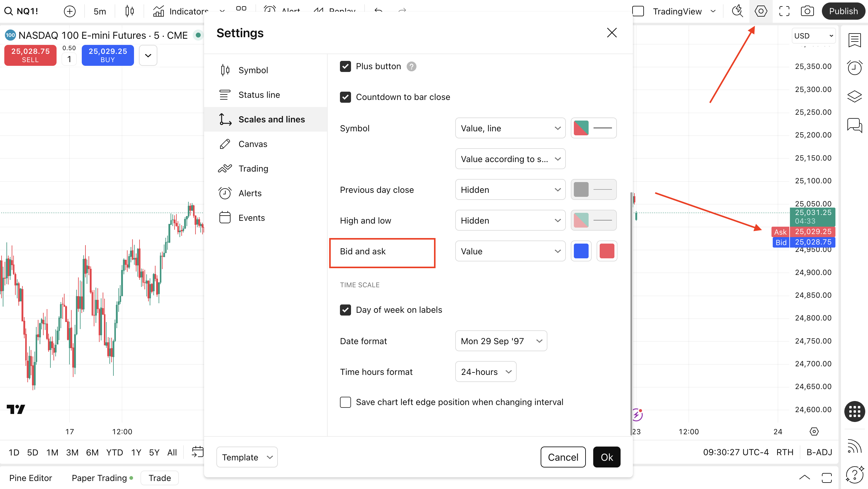Open the Date format dropdown

point(501,341)
